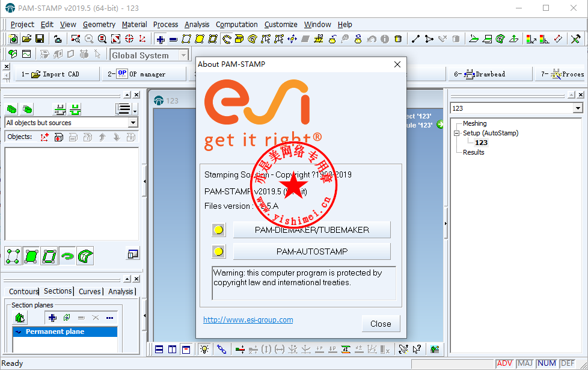Open the Project menu

[22, 25]
